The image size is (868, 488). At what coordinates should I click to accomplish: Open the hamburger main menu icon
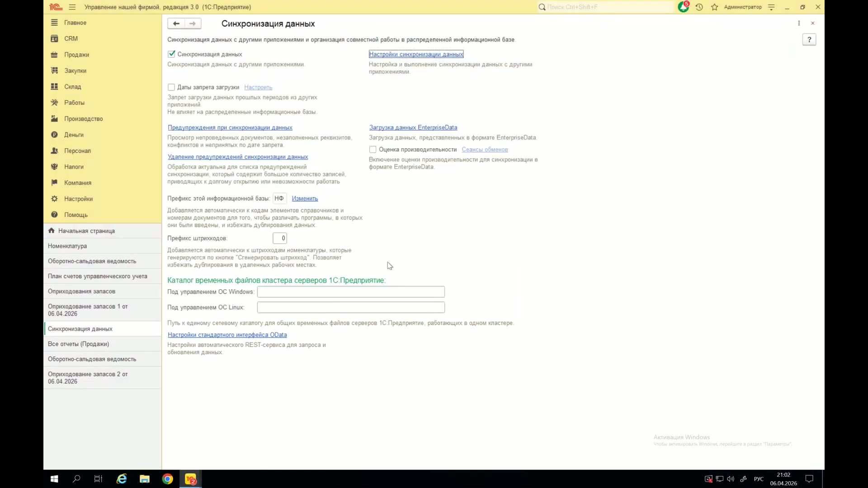point(72,7)
